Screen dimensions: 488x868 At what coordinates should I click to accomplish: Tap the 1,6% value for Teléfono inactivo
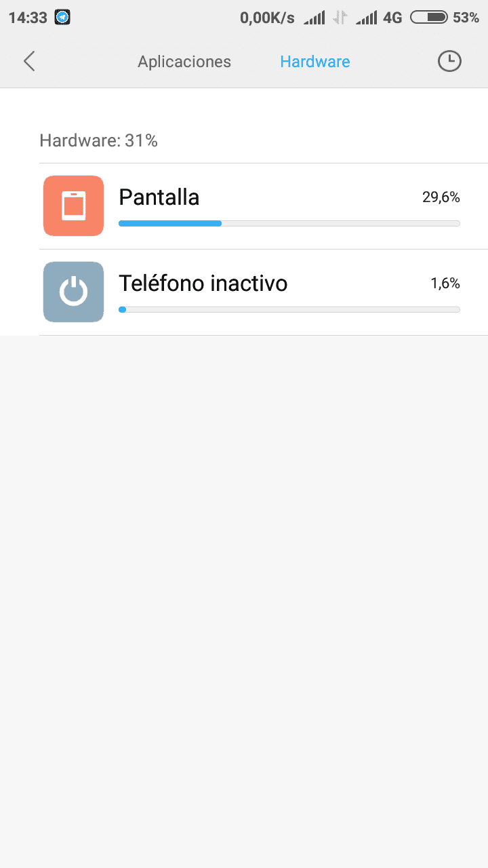[x=445, y=283]
